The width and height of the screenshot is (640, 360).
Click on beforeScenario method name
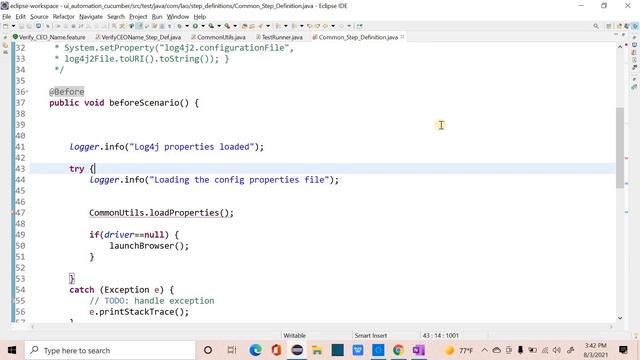pyautogui.click(x=144, y=103)
